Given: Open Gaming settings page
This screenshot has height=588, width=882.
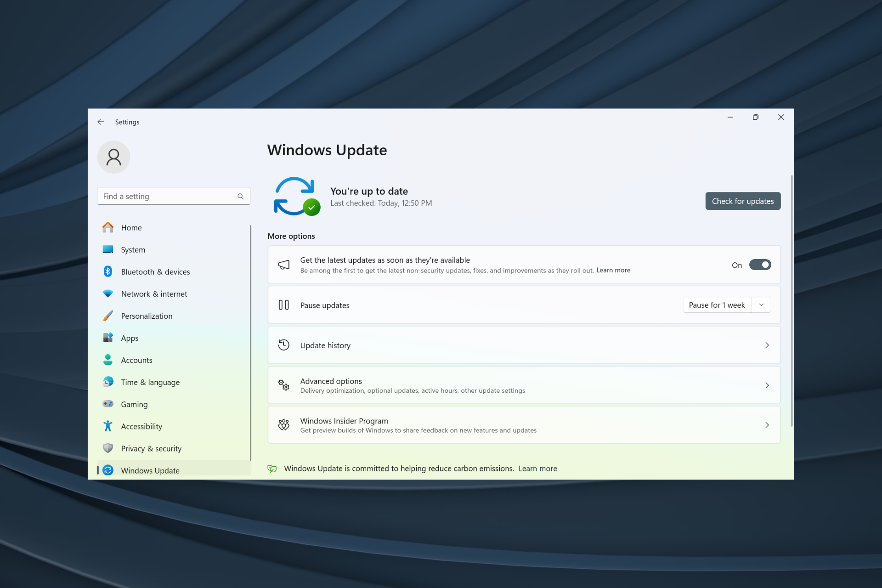Looking at the screenshot, I should tap(174, 404).
